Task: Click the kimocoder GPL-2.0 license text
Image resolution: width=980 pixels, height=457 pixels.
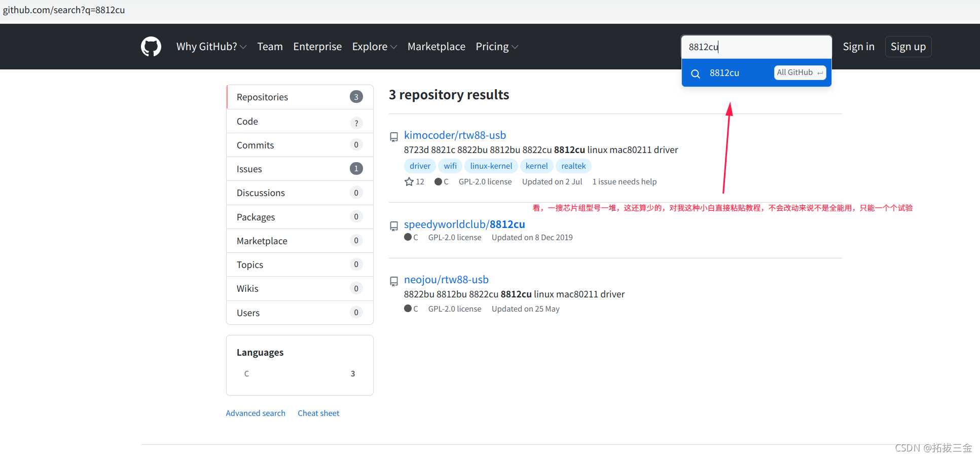Action: [x=485, y=181]
